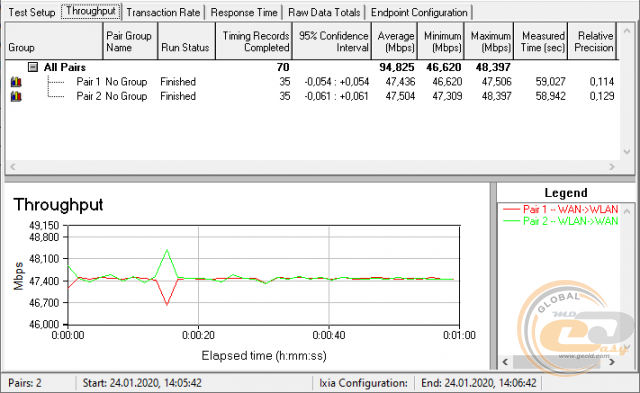640x393 pixels.
Task: Switch to the Transaction Rate tab
Action: 163,12
